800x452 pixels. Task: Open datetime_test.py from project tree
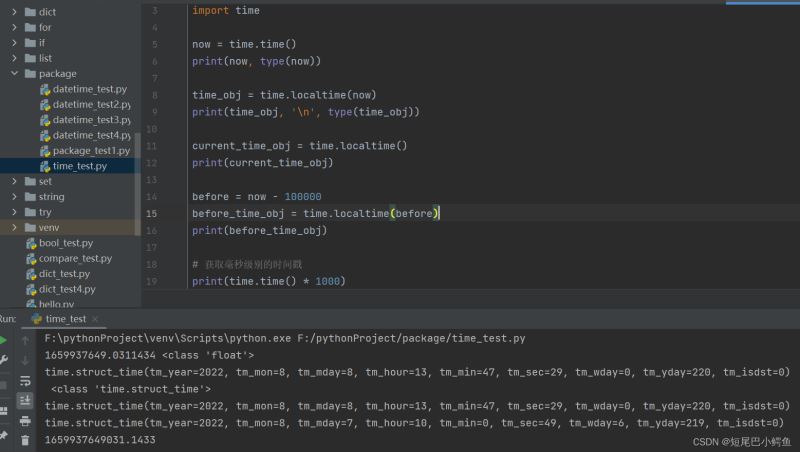pyautogui.click(x=90, y=89)
